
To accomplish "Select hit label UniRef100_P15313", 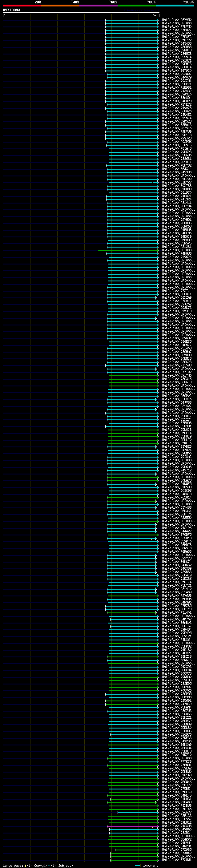I will point(177,311).
